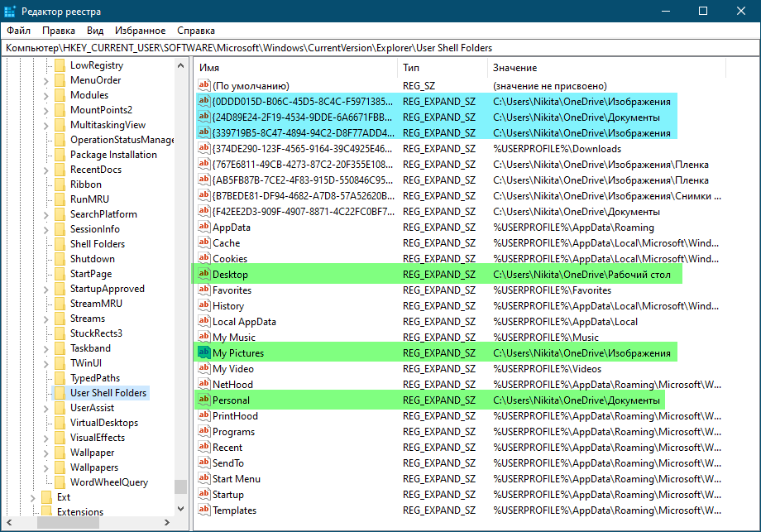Click the Shell Folders key folder icon

60,244
